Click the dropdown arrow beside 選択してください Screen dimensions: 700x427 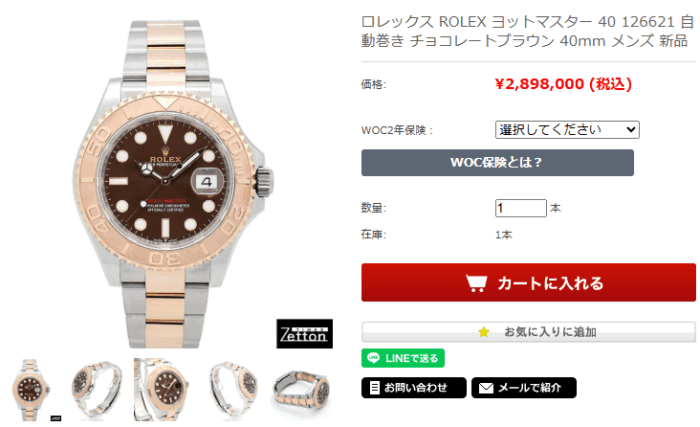630,130
